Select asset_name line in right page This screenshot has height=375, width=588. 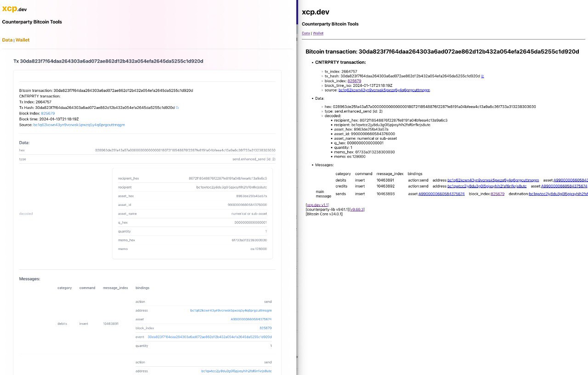pos(365,138)
